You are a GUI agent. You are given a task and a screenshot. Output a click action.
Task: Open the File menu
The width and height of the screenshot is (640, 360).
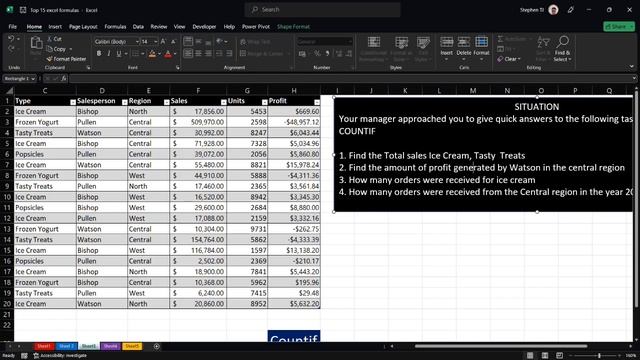(13, 27)
